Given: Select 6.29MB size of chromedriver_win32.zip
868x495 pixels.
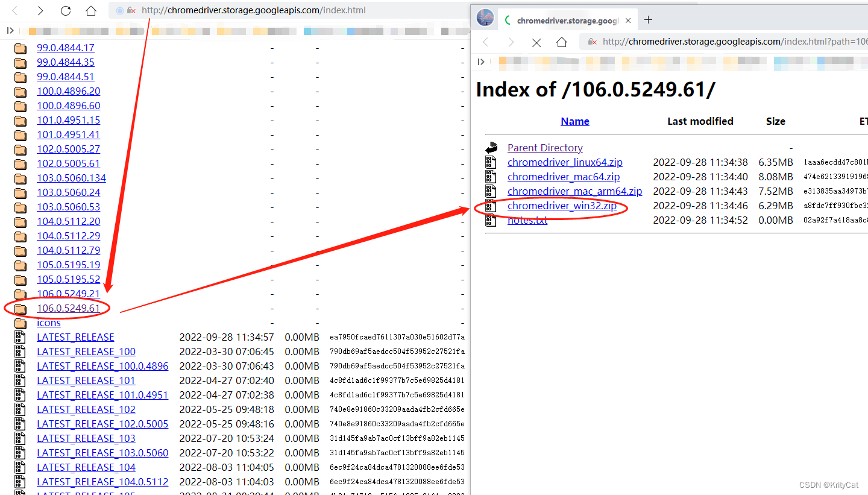Looking at the screenshot, I should pyautogui.click(x=776, y=206).
